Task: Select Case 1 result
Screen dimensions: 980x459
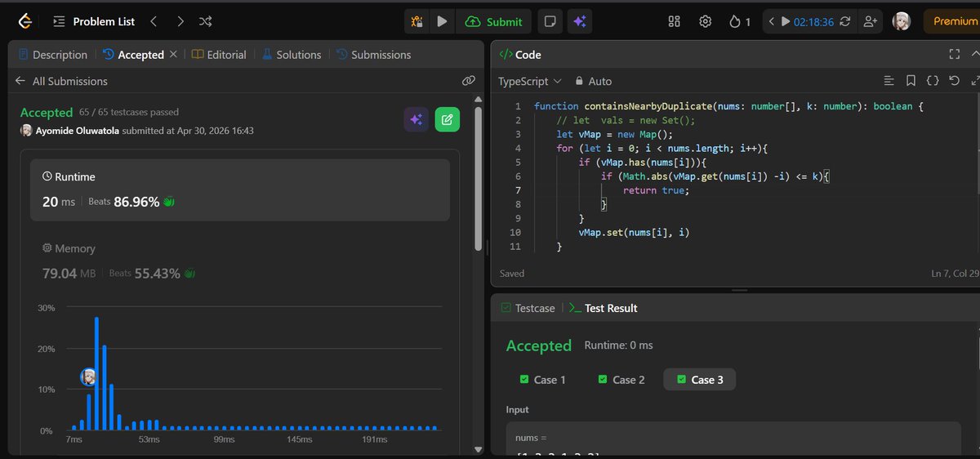Action: [542, 380]
